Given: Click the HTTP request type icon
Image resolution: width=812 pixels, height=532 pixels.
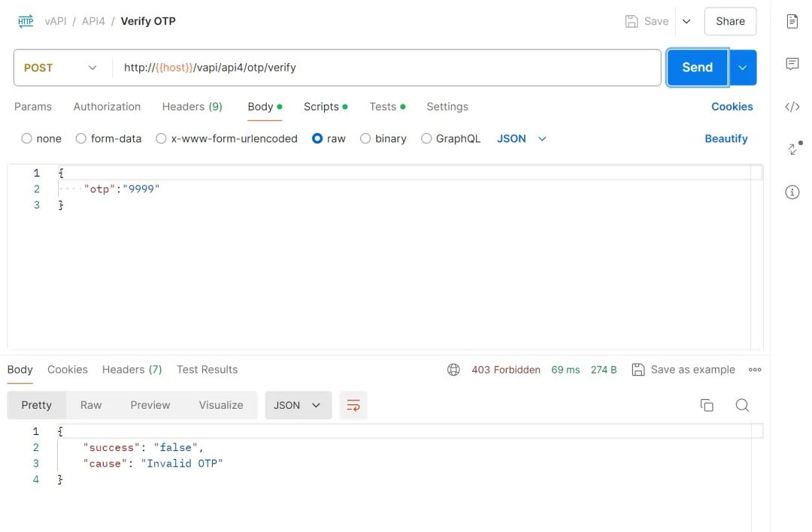Looking at the screenshot, I should coord(26,21).
